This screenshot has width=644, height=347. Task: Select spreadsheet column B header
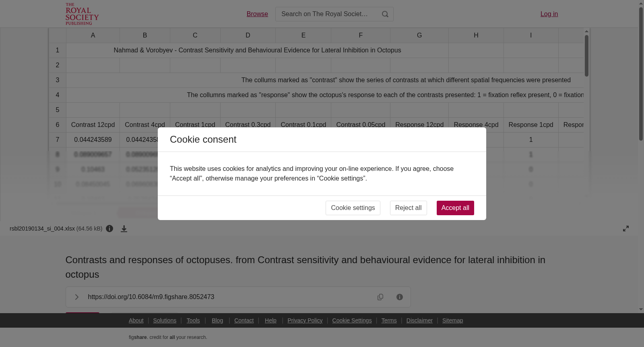(145, 35)
